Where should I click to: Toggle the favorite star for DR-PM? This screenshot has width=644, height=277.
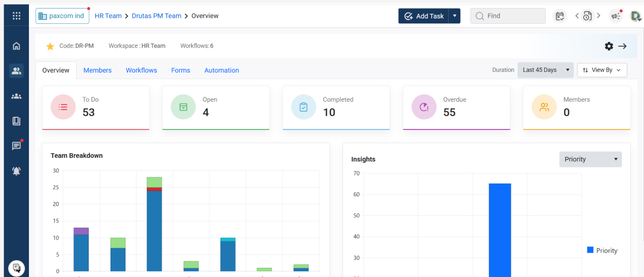point(50,46)
